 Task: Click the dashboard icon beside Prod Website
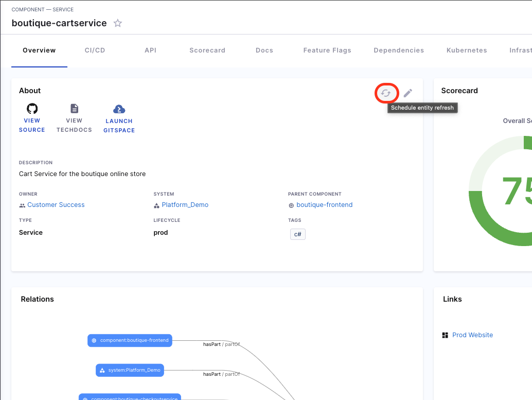coord(446,335)
